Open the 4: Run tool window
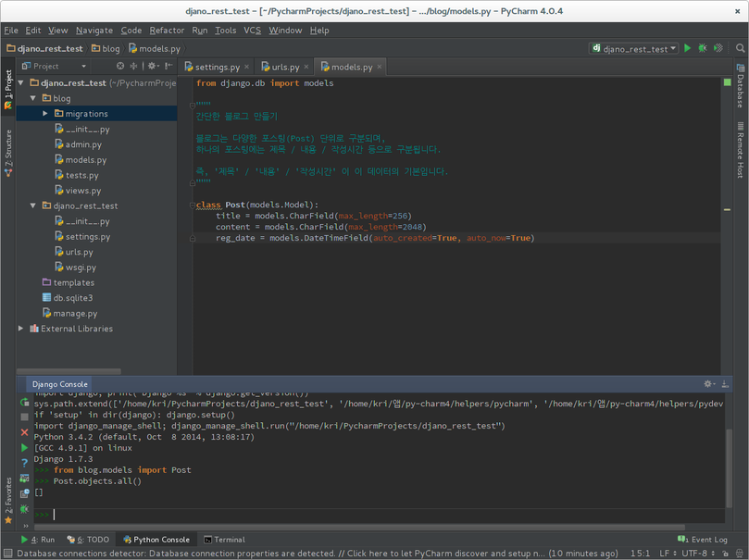 (37, 540)
